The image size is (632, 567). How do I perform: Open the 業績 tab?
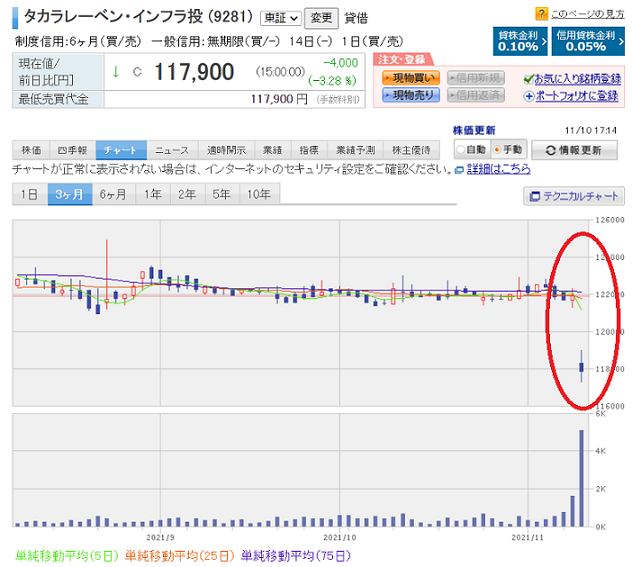(x=272, y=150)
